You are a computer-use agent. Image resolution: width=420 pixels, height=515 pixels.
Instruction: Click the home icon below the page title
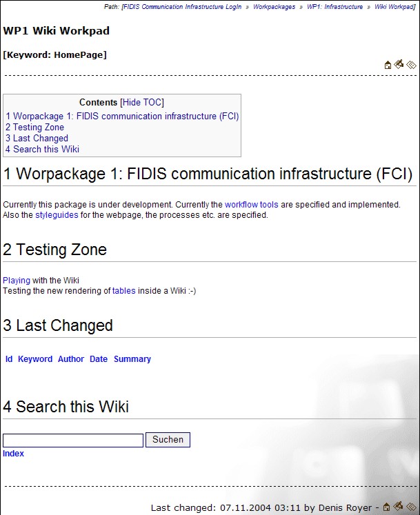[388, 65]
